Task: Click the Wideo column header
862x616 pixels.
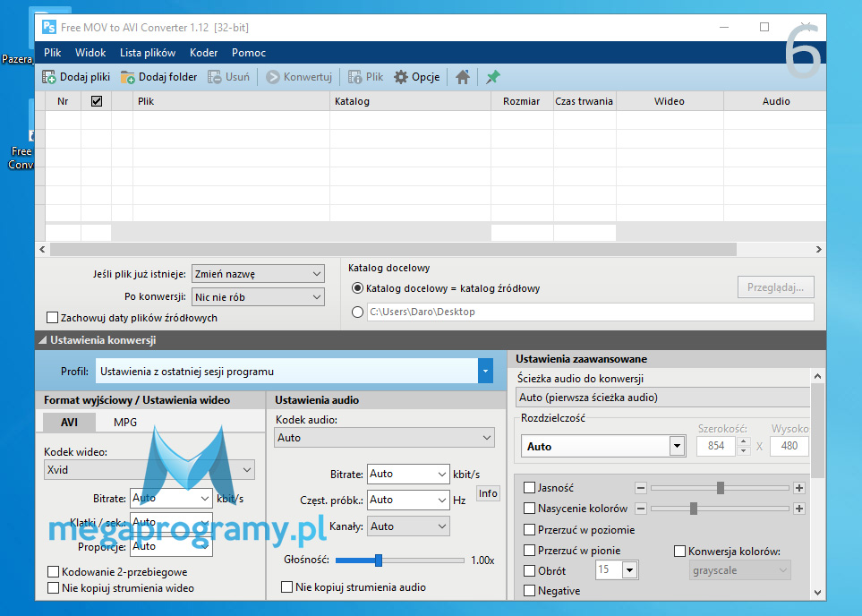Action: pos(670,101)
